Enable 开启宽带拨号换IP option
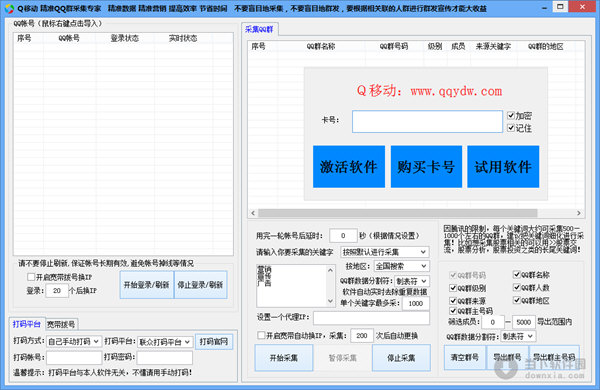The image size is (600, 390). [x=31, y=277]
